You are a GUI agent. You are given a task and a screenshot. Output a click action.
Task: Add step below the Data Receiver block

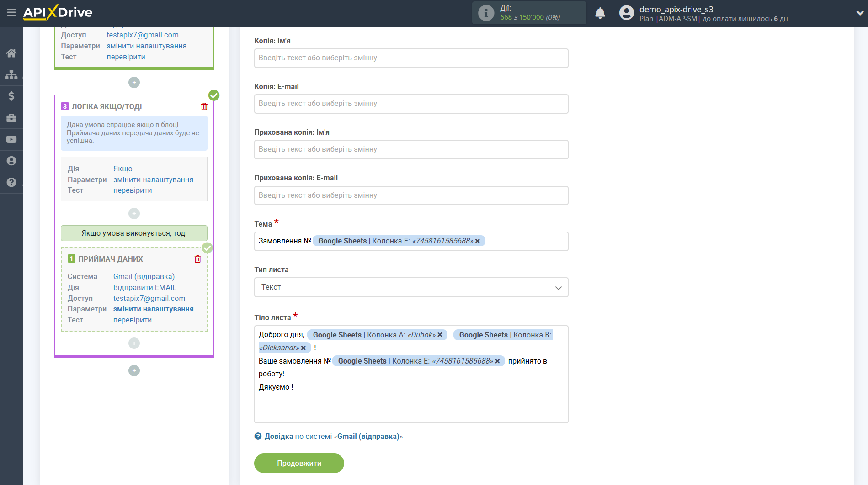click(134, 343)
